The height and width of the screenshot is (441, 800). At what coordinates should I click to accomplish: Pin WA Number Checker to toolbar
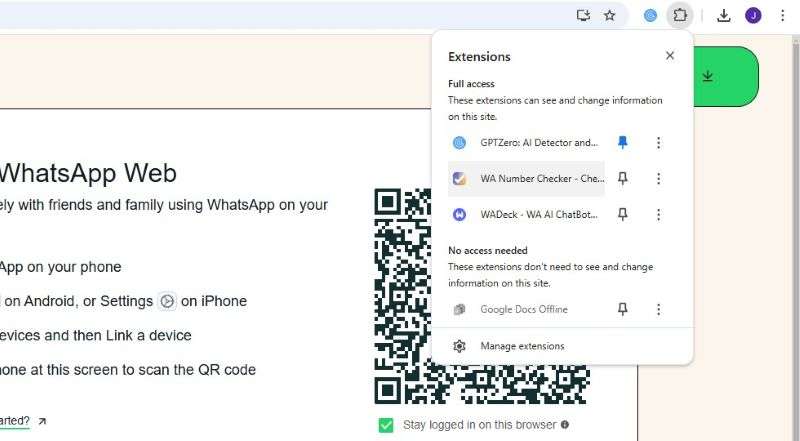point(622,178)
